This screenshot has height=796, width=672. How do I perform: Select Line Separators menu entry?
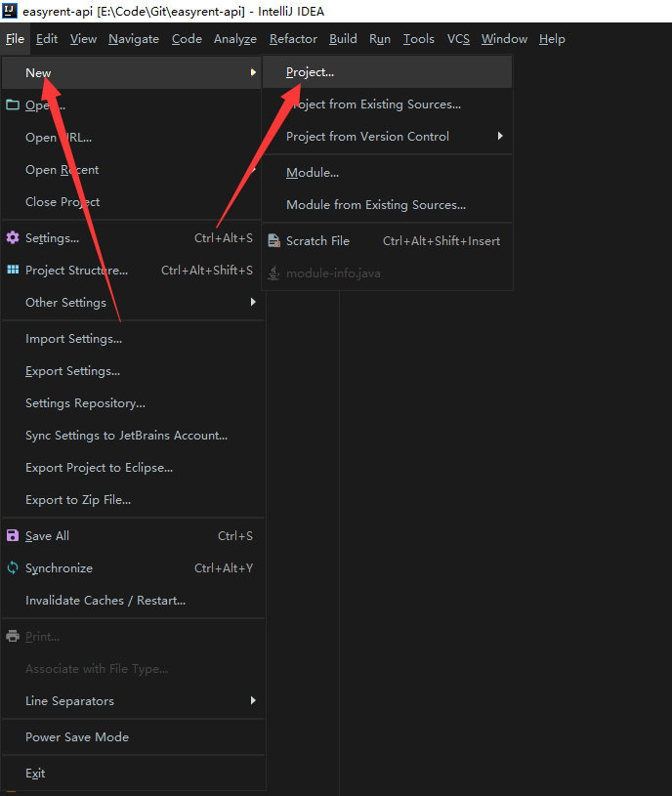132,700
